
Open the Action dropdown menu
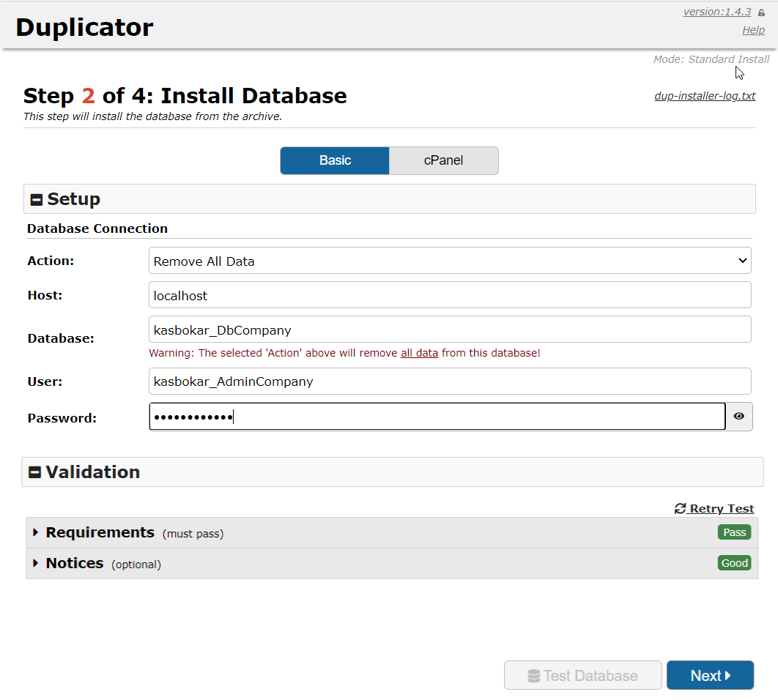(x=450, y=261)
